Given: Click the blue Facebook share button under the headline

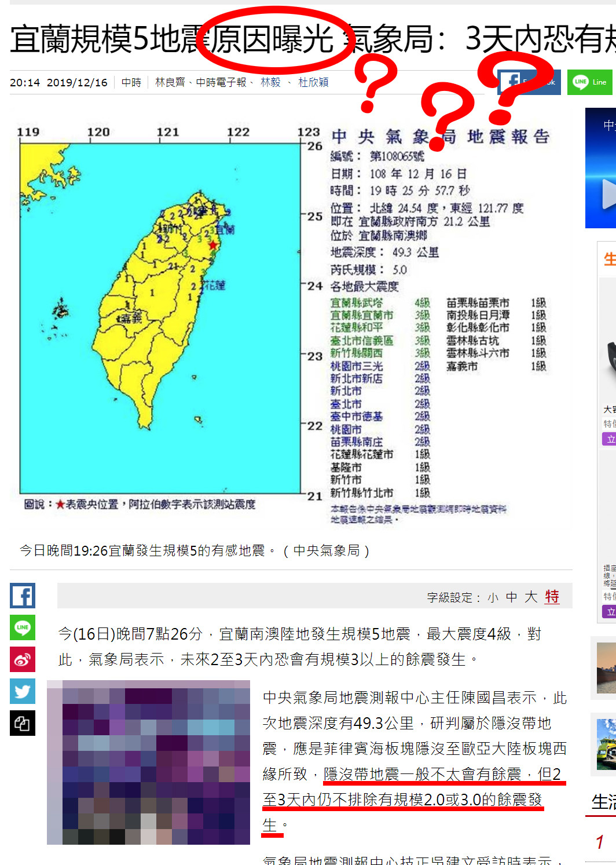Looking at the screenshot, I should click(x=529, y=82).
